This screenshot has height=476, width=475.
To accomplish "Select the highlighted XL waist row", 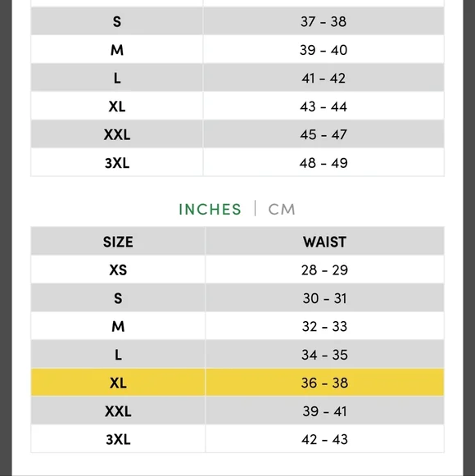I will (x=237, y=383).
